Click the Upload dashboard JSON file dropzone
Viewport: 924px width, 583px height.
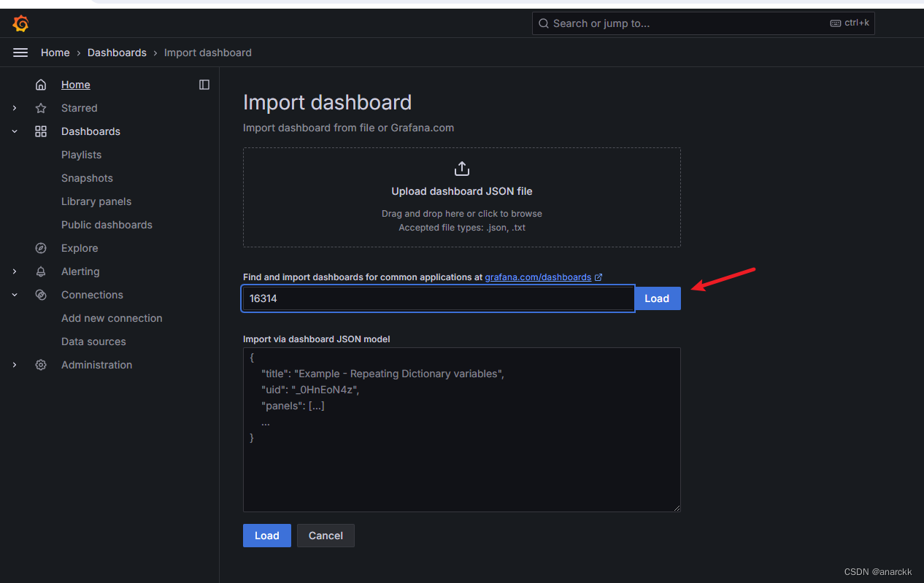[x=462, y=197]
